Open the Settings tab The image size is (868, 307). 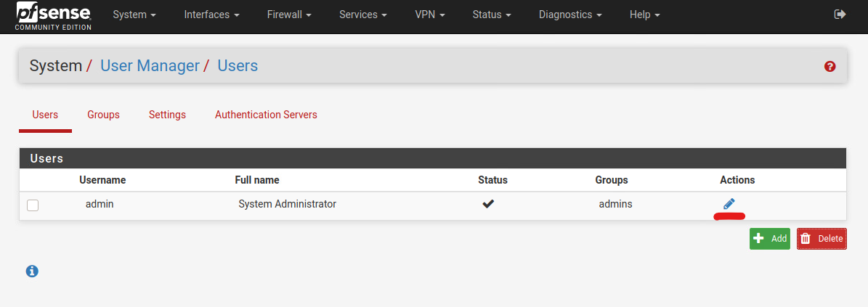click(167, 115)
